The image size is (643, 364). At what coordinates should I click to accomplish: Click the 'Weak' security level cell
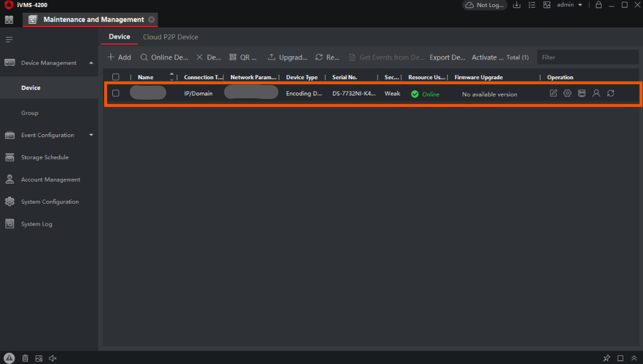pos(392,94)
